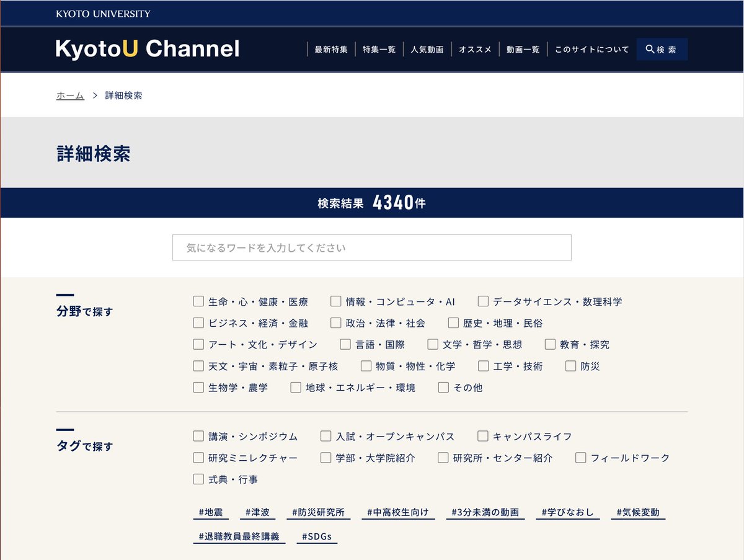Image resolution: width=744 pixels, height=560 pixels.
Task: Check the 研究ミニレクチャー checkbox
Action: [198, 458]
